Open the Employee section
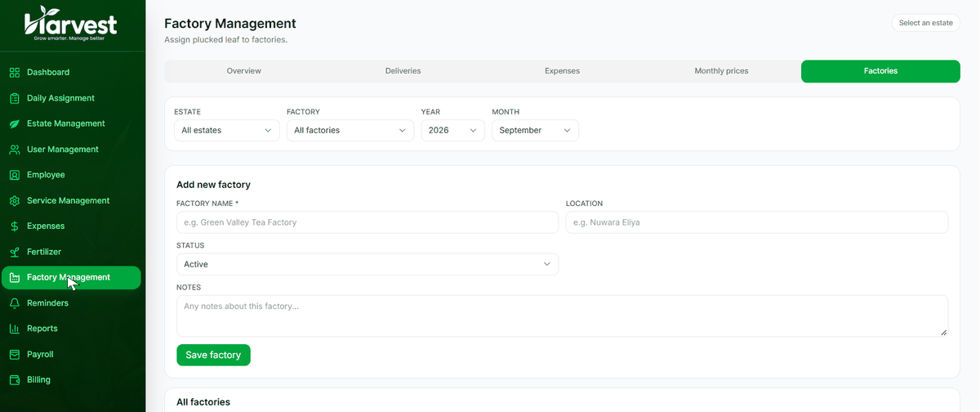This screenshot has width=980, height=412. click(x=71, y=175)
